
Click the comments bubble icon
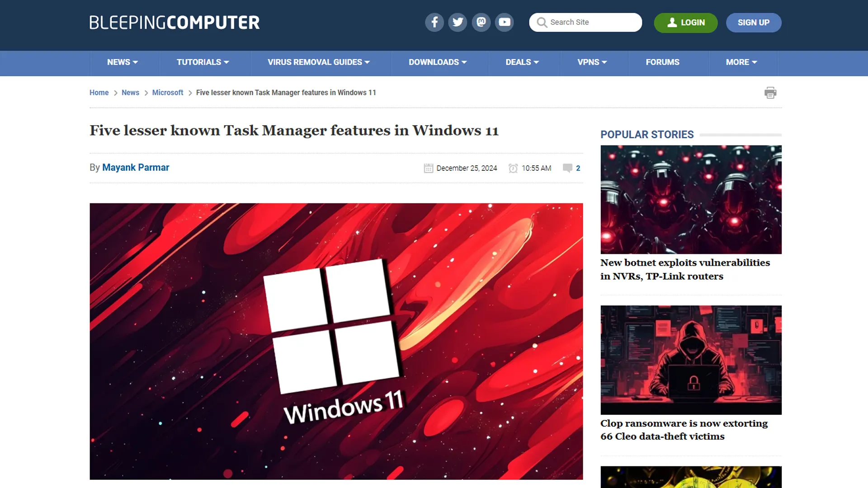[567, 168]
